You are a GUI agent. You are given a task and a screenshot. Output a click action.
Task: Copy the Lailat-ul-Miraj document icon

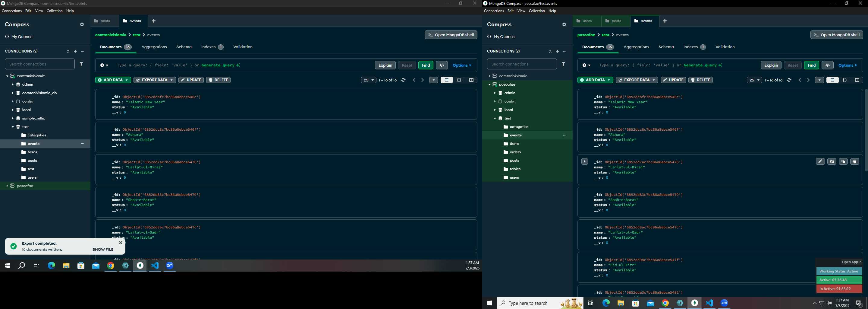832,161
